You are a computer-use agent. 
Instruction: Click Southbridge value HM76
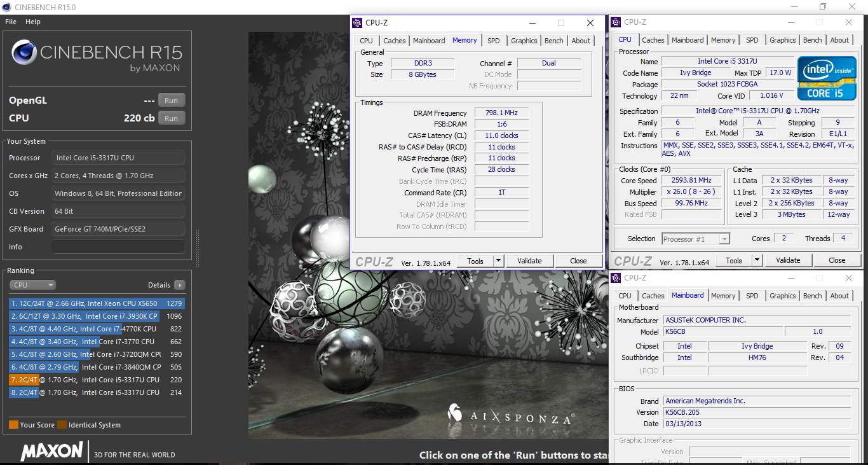757,357
